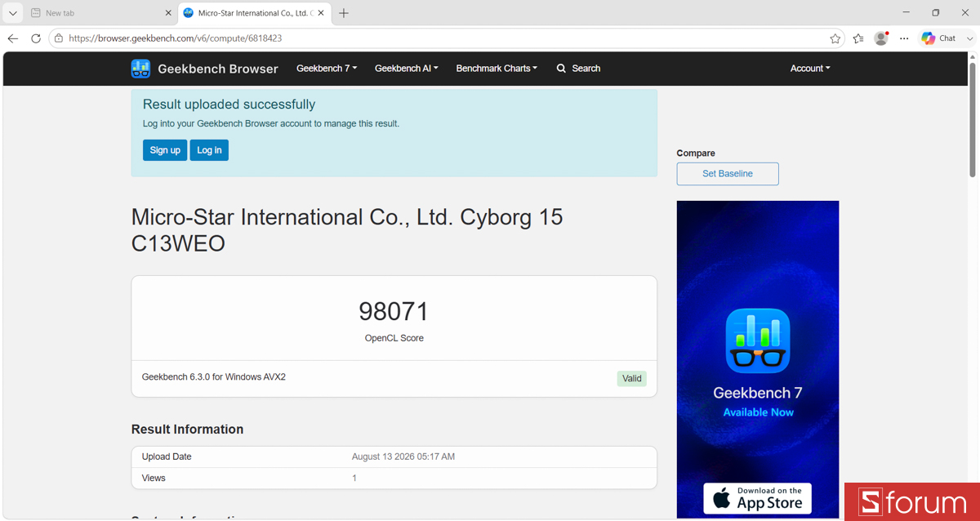The image size is (980, 521).
Task: Click the Compare heading
Action: 696,154
